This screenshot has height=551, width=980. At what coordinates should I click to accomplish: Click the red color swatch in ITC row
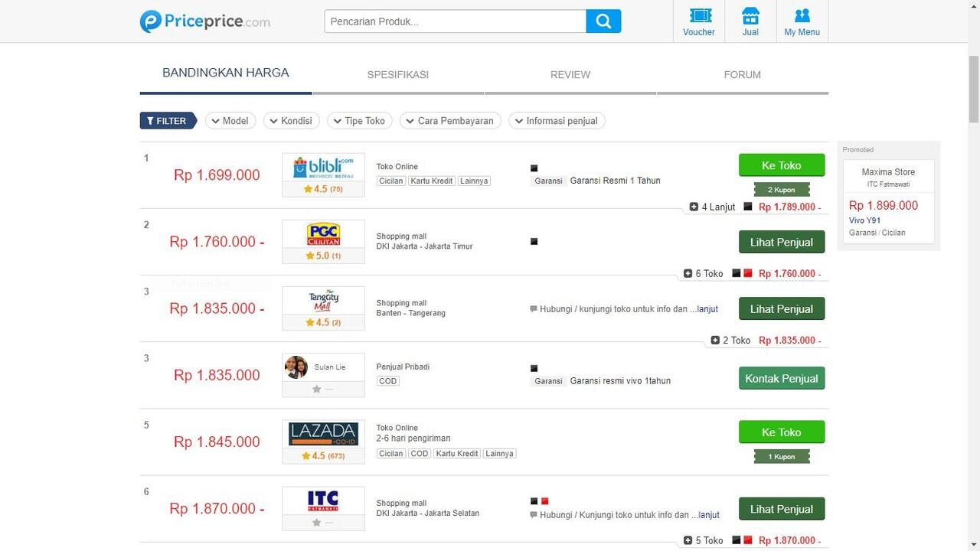pyautogui.click(x=545, y=501)
